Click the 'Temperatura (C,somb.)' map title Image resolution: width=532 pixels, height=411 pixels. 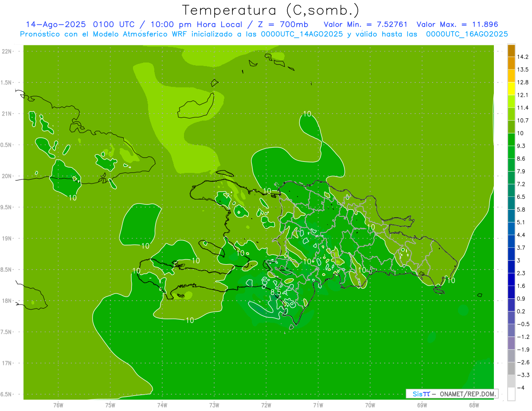tap(270, 10)
